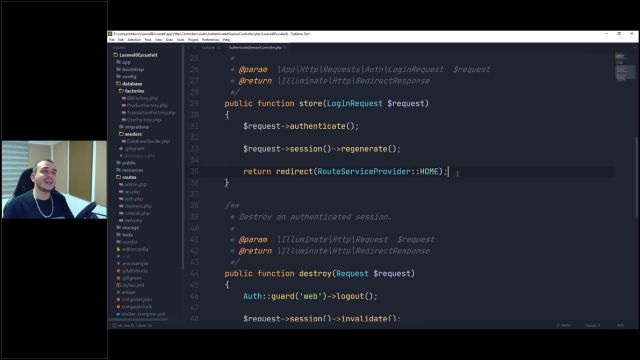
Task: Click the 'public function destroy' line
Action: [320, 274]
